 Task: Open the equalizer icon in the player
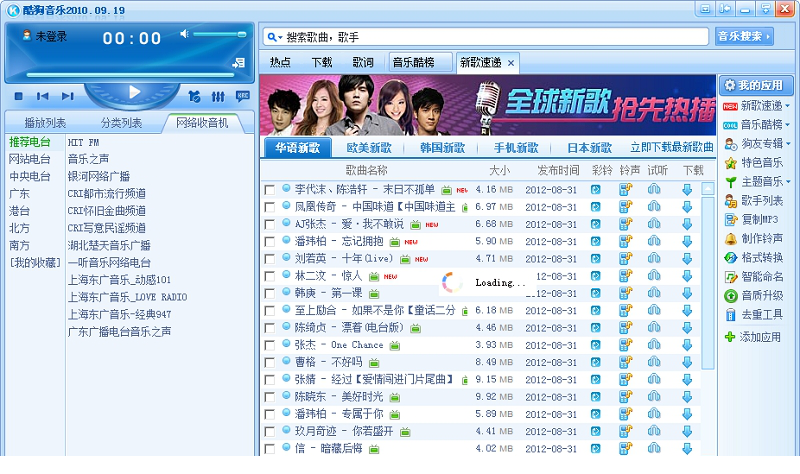click(x=217, y=96)
